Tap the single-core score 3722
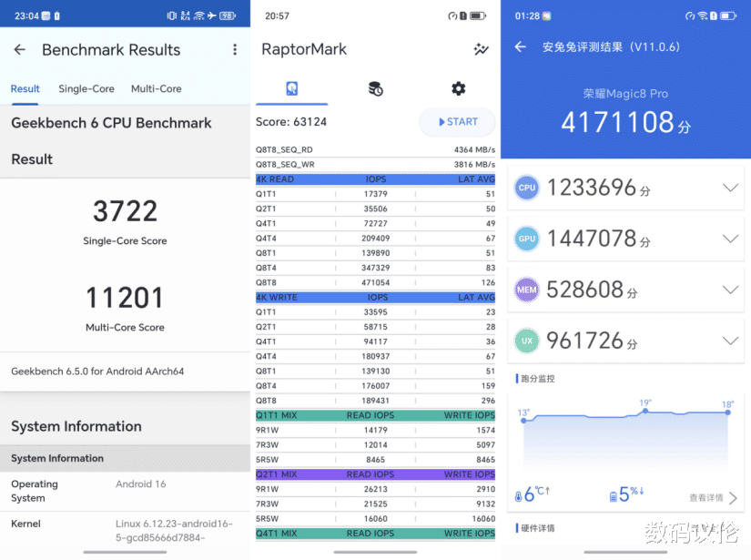Image resolution: width=751 pixels, height=560 pixels. pyautogui.click(x=125, y=211)
